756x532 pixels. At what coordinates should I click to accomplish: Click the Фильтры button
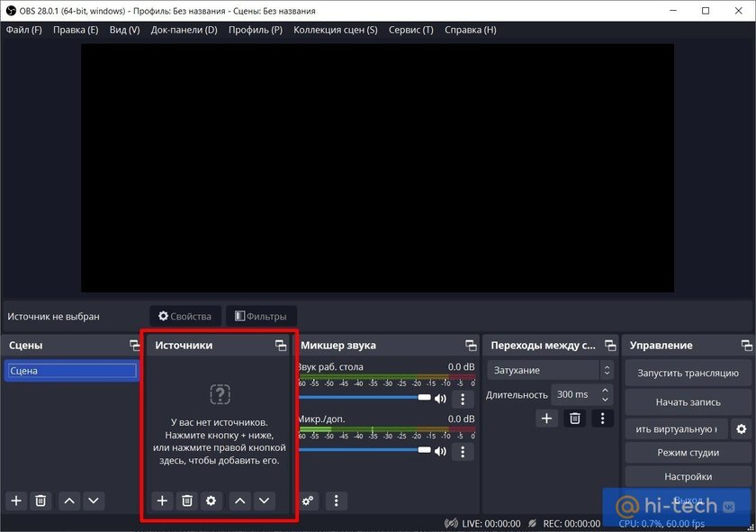(261, 316)
